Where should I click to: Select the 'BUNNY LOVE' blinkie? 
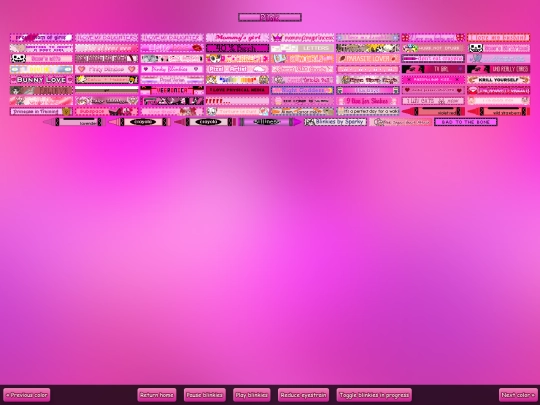tap(41, 80)
